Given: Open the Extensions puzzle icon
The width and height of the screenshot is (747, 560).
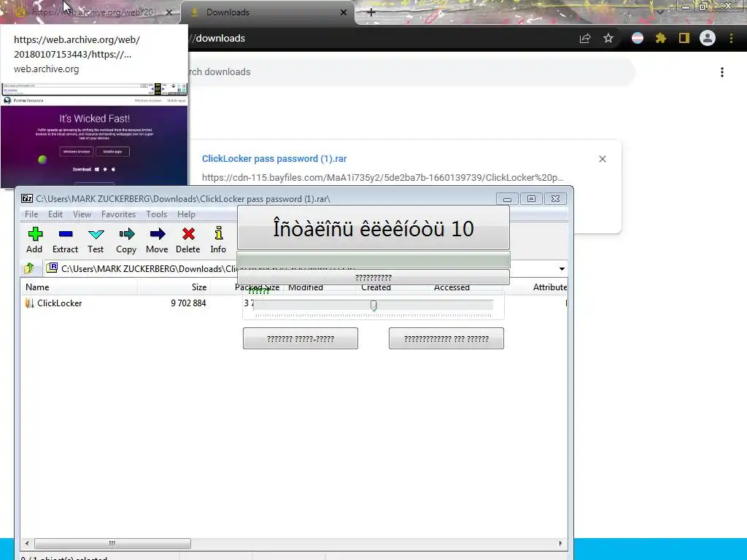Looking at the screenshot, I should tap(660, 38).
